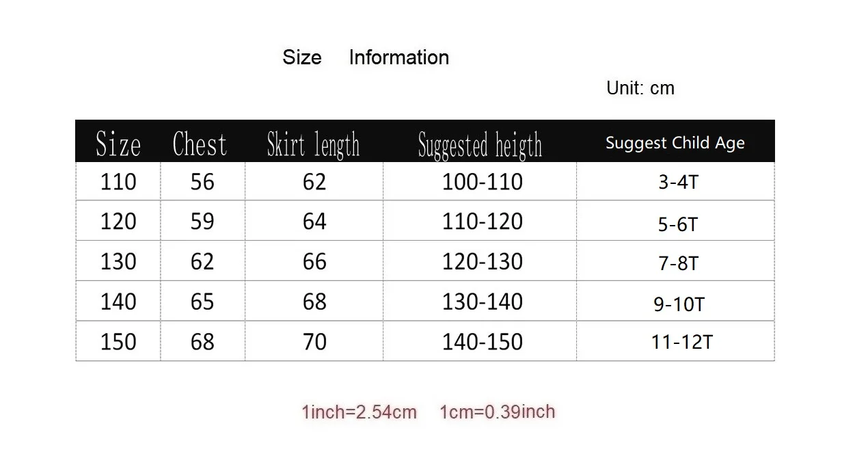This screenshot has height=465, width=868.
Task: Click the size 130 cell
Action: 118,261
